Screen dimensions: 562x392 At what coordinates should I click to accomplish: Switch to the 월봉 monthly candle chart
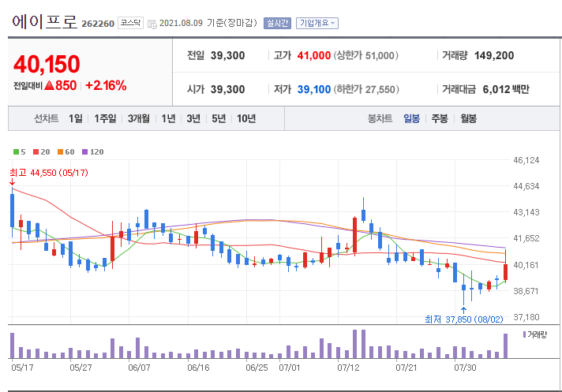coord(468,118)
